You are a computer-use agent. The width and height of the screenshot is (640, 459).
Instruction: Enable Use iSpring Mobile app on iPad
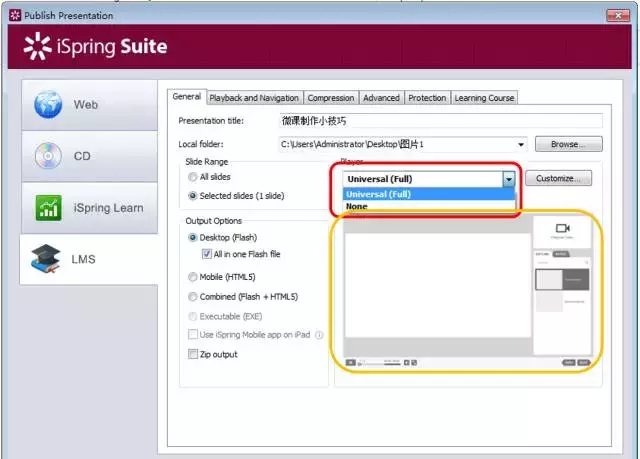193,335
